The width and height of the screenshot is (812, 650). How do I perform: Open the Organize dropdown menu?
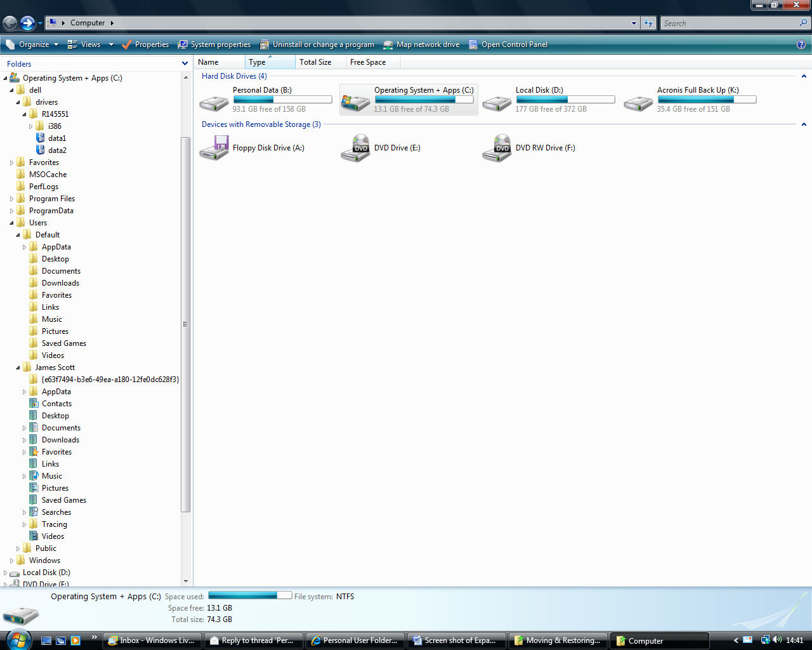click(32, 44)
